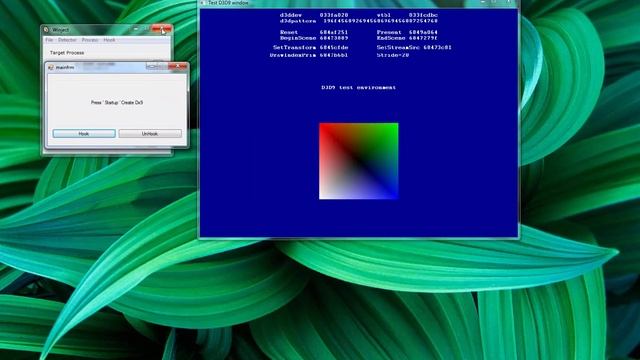The width and height of the screenshot is (640, 360).
Task: Open the Process menu in Winject
Action: coord(90,40)
